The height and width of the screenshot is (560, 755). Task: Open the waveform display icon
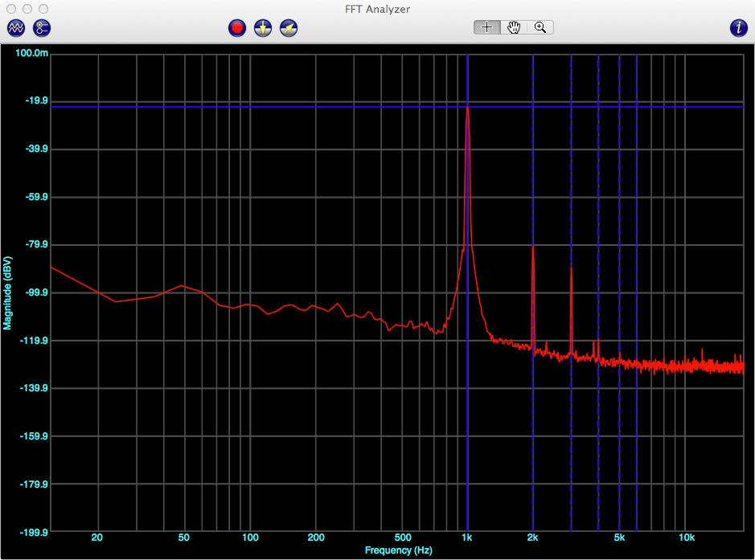pyautogui.click(x=16, y=28)
